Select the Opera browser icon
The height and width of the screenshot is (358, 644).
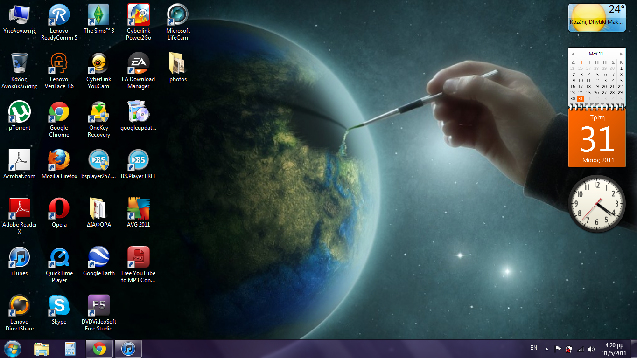pos(59,213)
